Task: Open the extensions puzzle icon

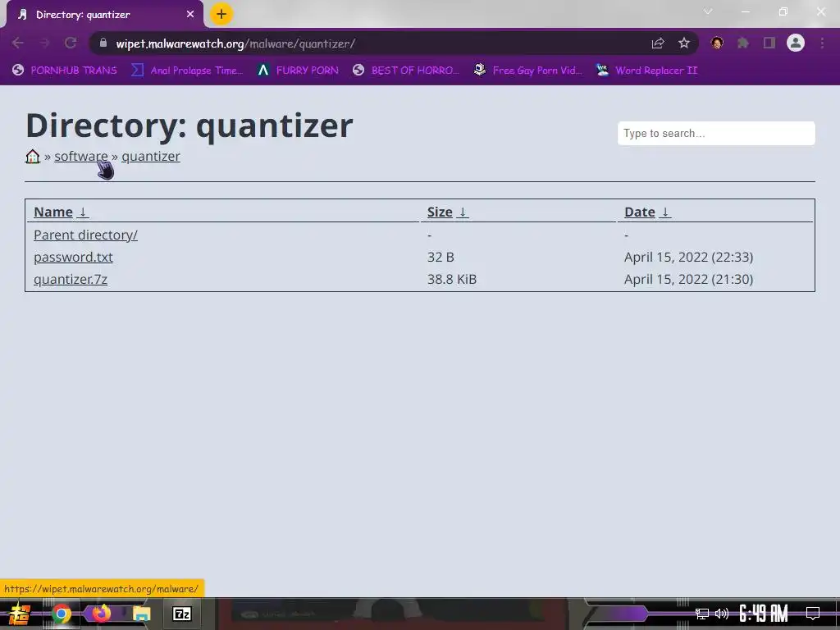Action: (x=743, y=43)
